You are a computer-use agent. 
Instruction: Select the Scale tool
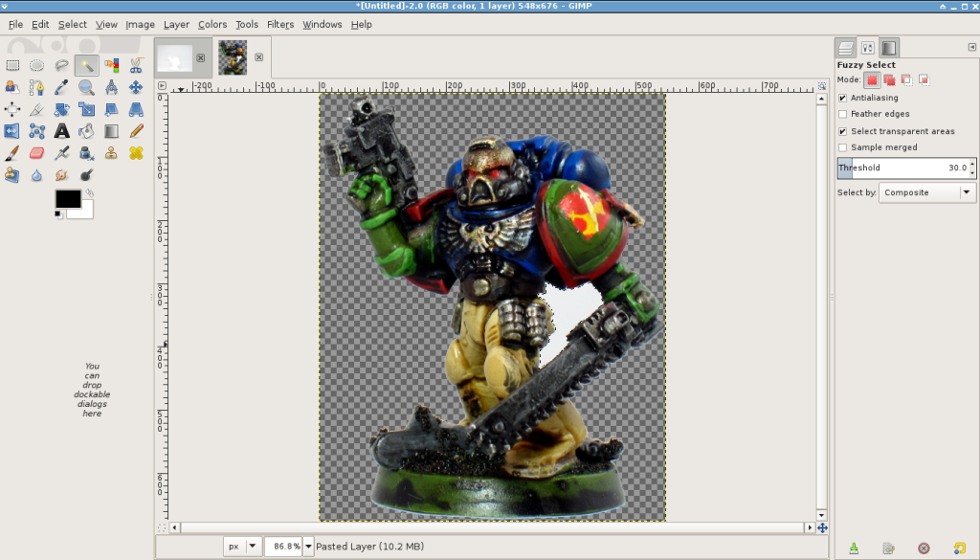(86, 109)
